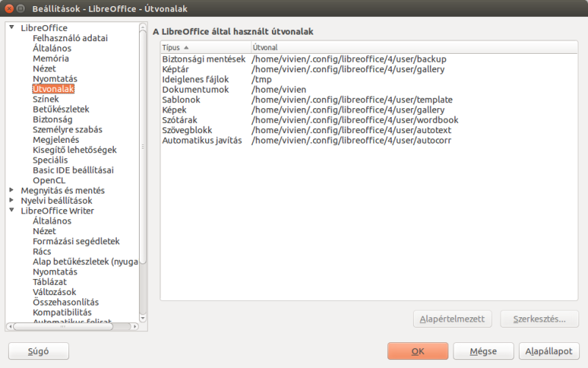Image resolution: width=588 pixels, height=368 pixels.
Task: Open the Nézet page under LibreOffice
Action: click(x=44, y=68)
